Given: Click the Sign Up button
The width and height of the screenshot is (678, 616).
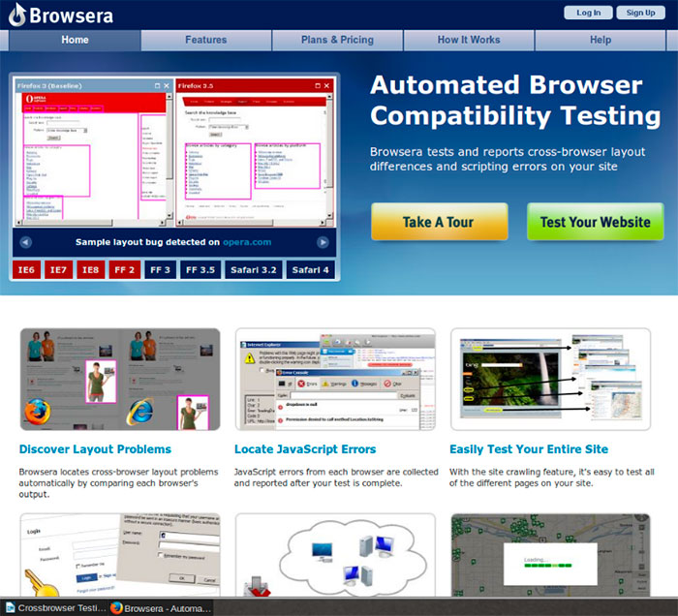Looking at the screenshot, I should click(x=640, y=13).
